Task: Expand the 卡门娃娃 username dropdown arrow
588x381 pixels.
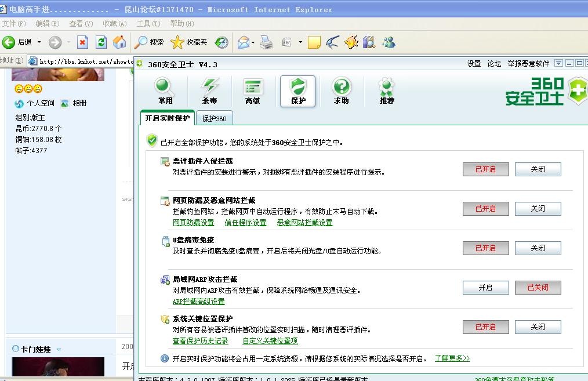Action: (59, 350)
